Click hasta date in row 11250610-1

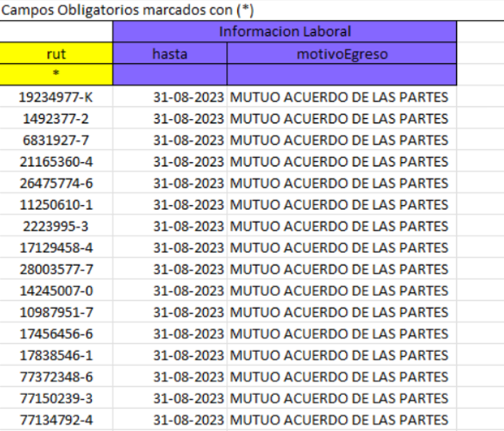click(170, 204)
